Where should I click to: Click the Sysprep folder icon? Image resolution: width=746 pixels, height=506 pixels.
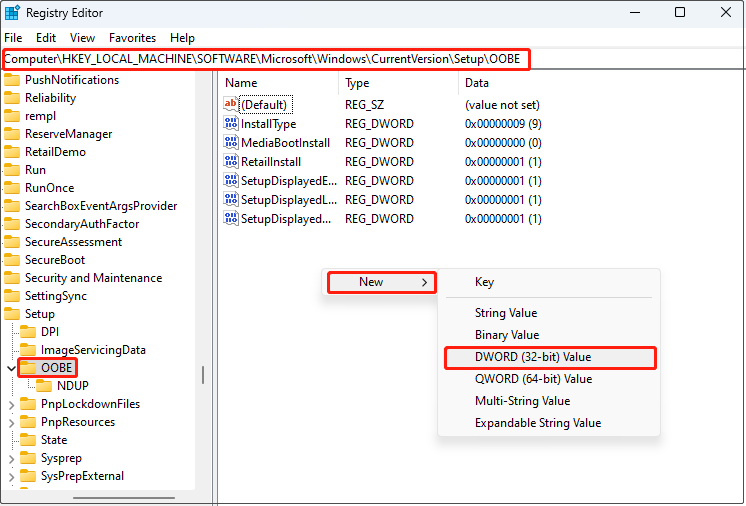28,458
